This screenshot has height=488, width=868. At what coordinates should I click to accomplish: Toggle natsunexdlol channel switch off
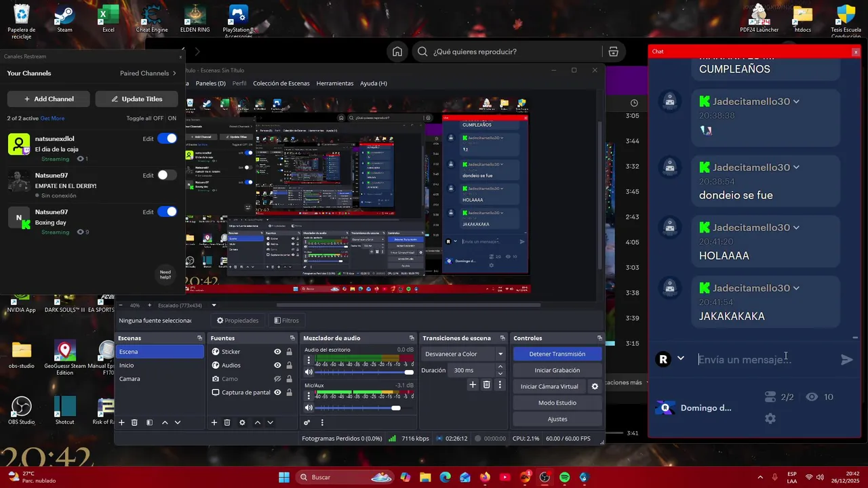(167, 138)
